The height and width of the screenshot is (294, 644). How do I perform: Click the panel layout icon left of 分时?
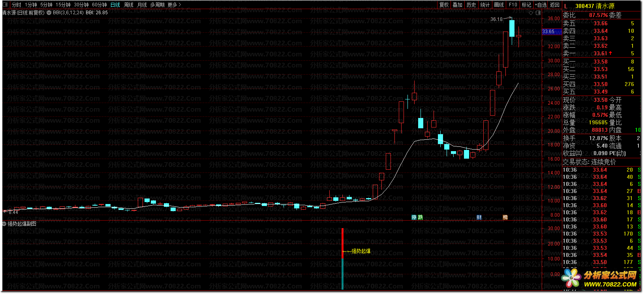tap(5, 5)
